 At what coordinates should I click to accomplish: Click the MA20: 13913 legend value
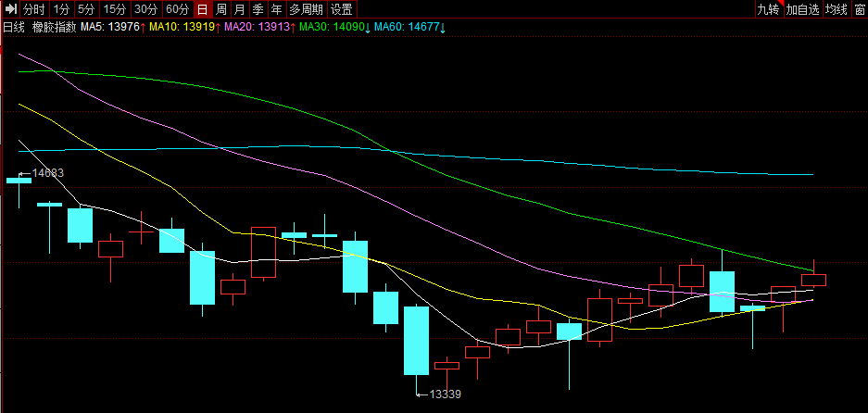pos(257,27)
